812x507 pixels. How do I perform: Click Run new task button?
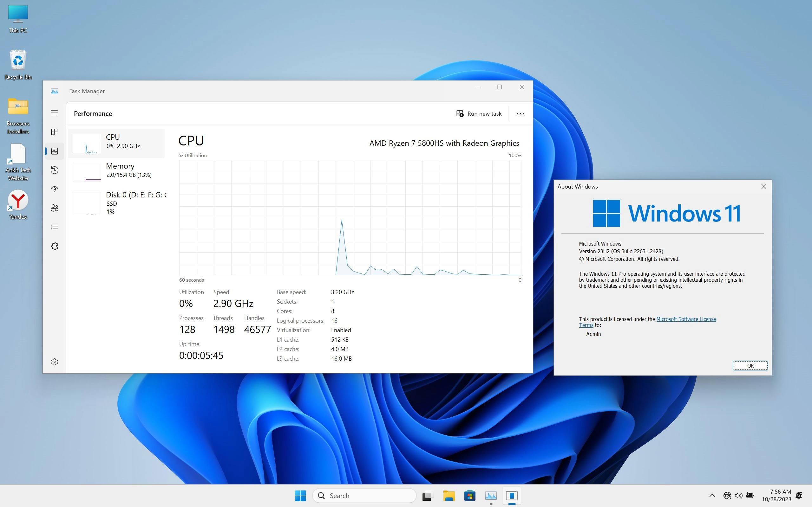479,114
